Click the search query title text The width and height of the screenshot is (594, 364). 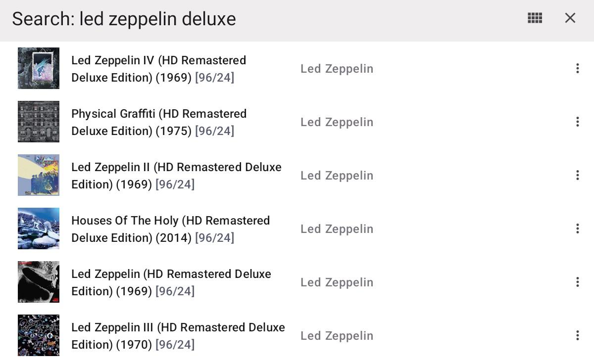point(124,19)
